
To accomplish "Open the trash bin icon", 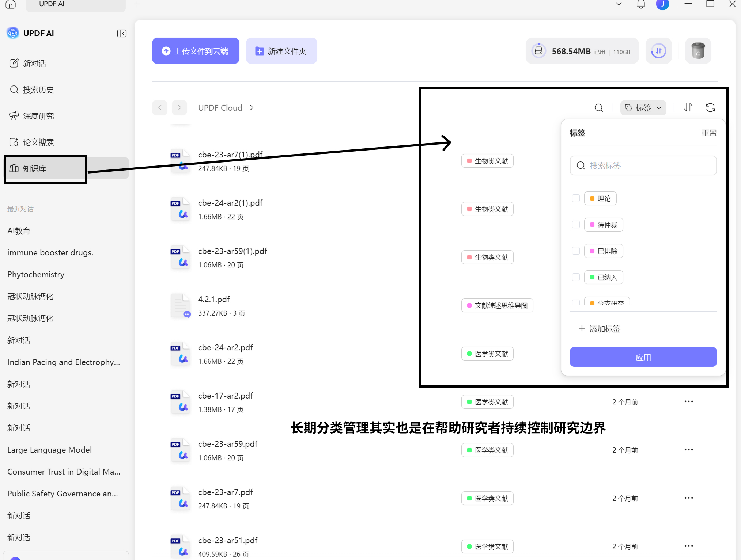I will point(698,51).
